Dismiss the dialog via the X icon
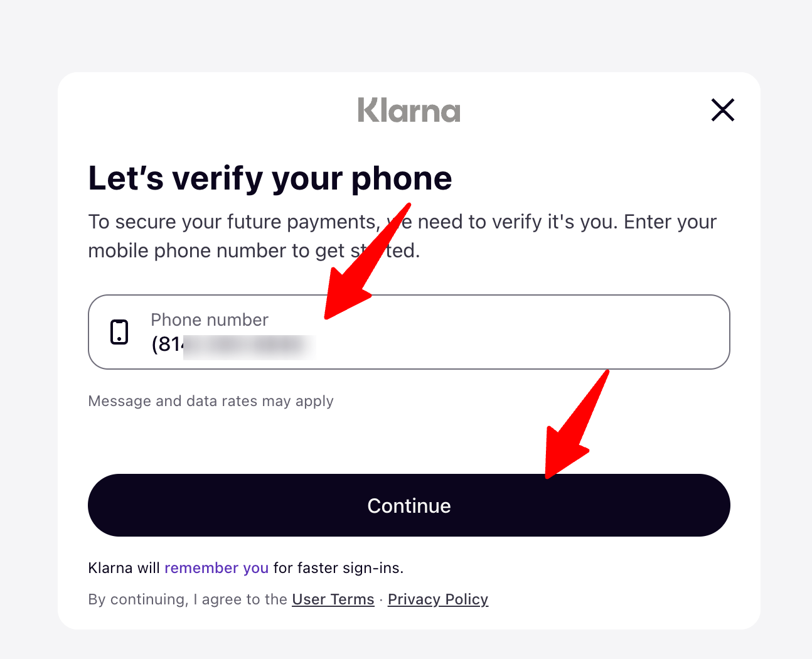This screenshot has height=659, width=812. pyautogui.click(x=722, y=110)
